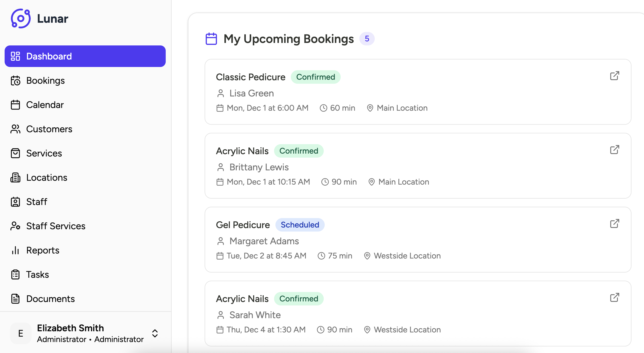Image resolution: width=644 pixels, height=353 pixels.
Task: Open the Gel Pedicure booking external link
Action: [x=615, y=223]
